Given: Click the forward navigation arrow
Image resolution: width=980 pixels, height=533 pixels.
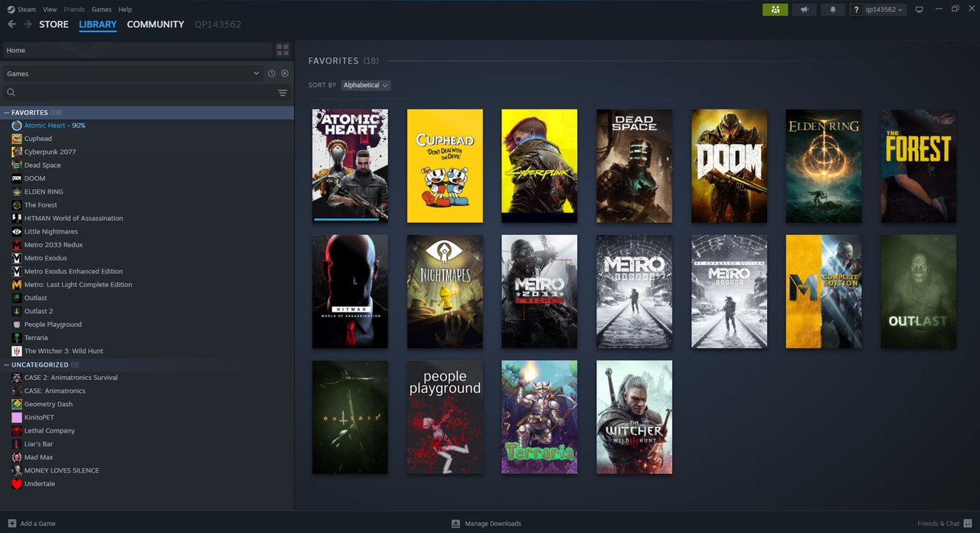Looking at the screenshot, I should 28,25.
